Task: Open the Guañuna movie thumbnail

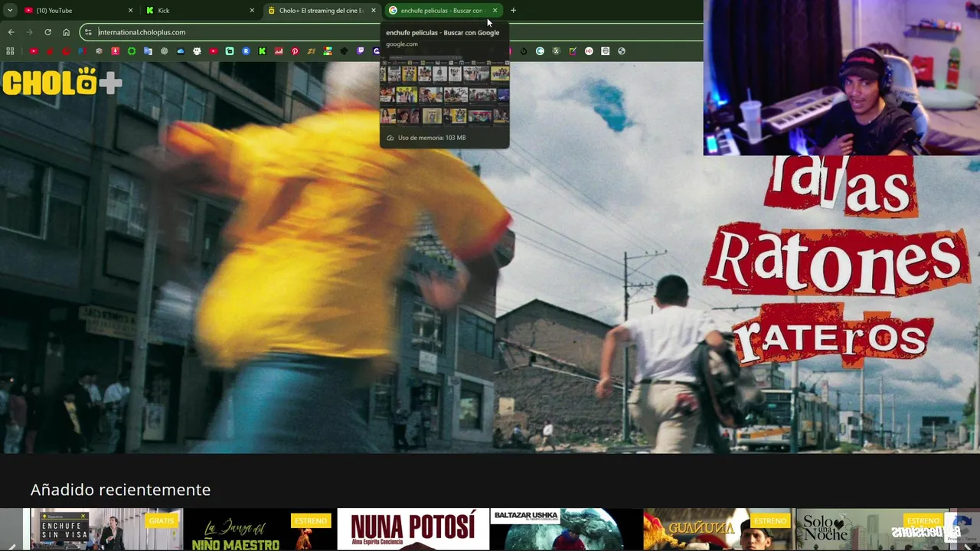Action: pos(719,530)
